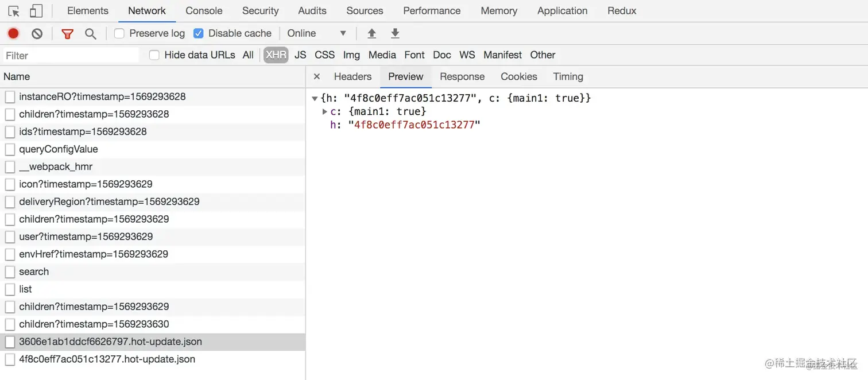Expand the c: {main1: true} node

[x=325, y=111]
